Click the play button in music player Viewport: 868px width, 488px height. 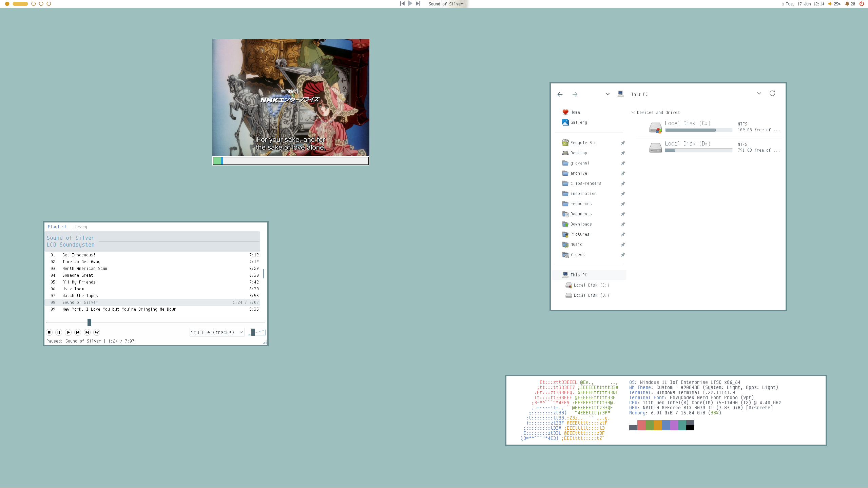pos(68,332)
